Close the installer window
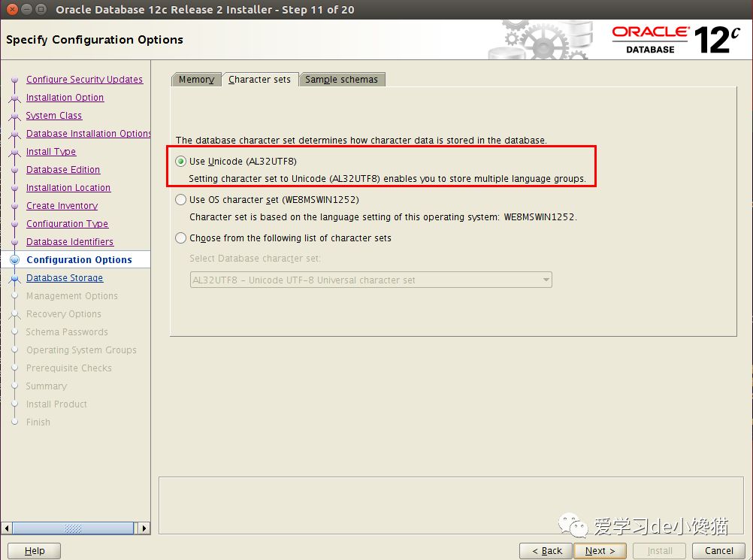Image resolution: width=753 pixels, height=560 pixels. coord(13,9)
